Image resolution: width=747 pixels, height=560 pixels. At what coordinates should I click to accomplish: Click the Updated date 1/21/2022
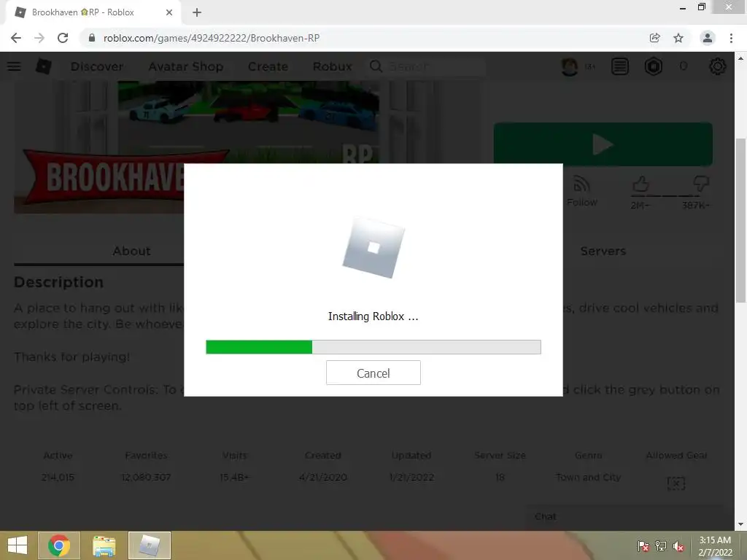pos(411,477)
